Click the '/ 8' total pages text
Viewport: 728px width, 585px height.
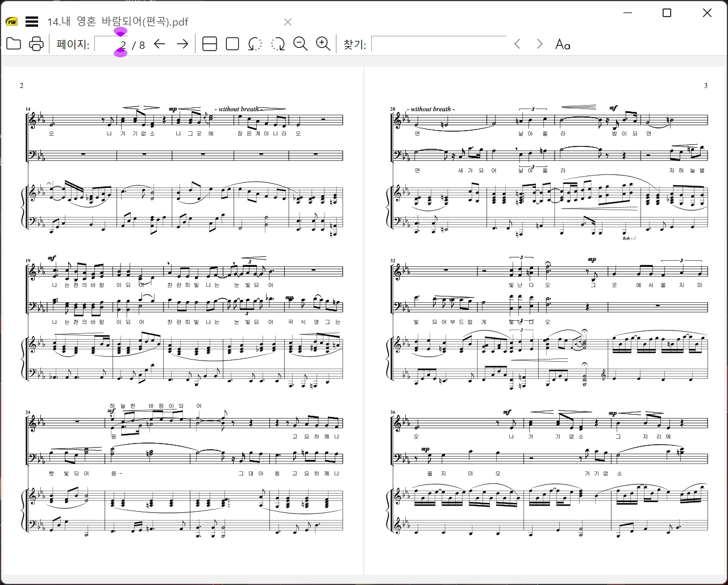pyautogui.click(x=138, y=45)
